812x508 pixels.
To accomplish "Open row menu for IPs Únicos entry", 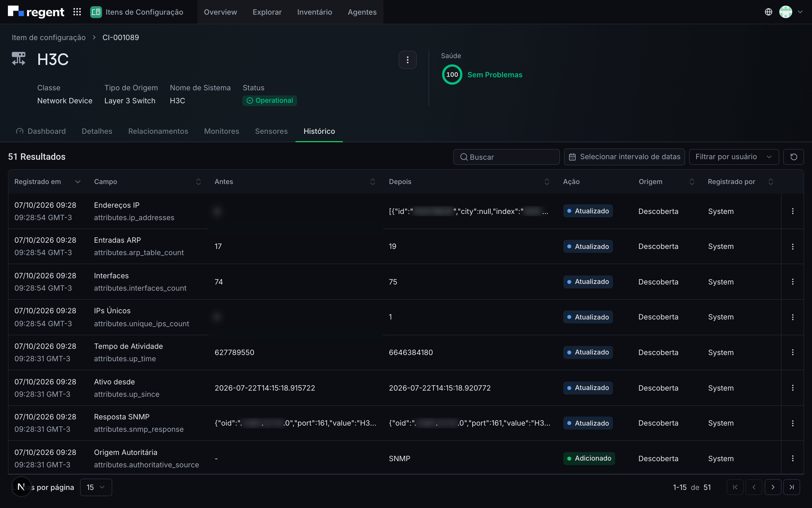I will pos(793,317).
